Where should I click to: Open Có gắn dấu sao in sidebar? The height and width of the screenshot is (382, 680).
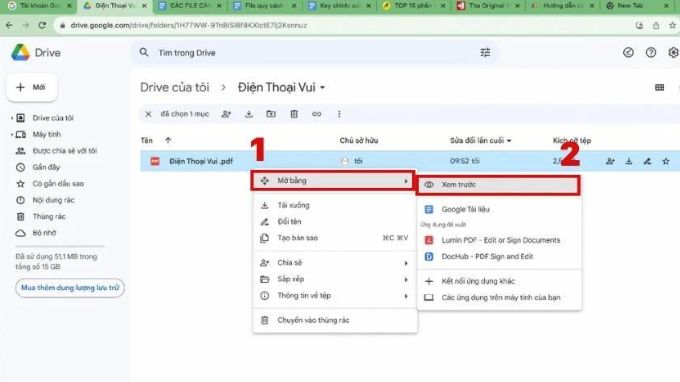click(x=58, y=184)
